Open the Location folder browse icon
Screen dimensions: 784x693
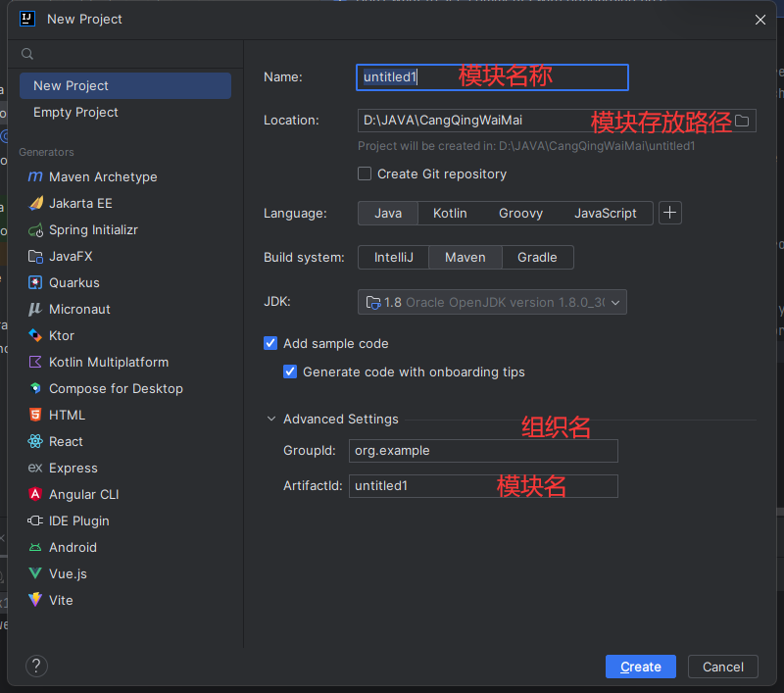coord(742,121)
